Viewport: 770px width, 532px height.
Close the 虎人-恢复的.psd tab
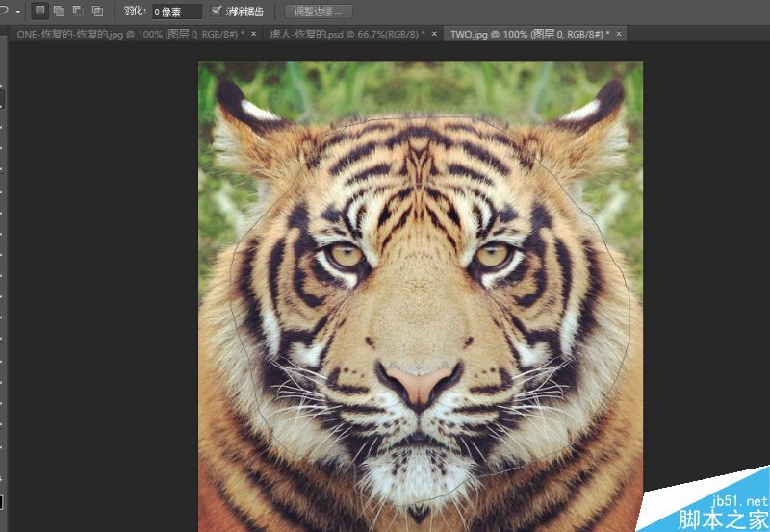434,34
